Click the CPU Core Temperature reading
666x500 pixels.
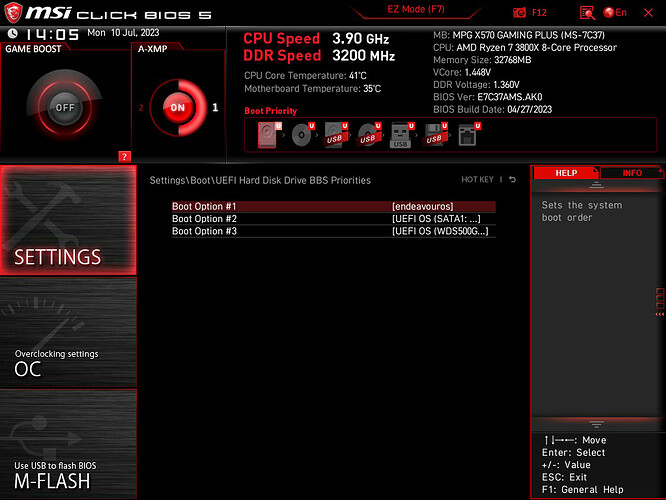pyautogui.click(x=305, y=76)
